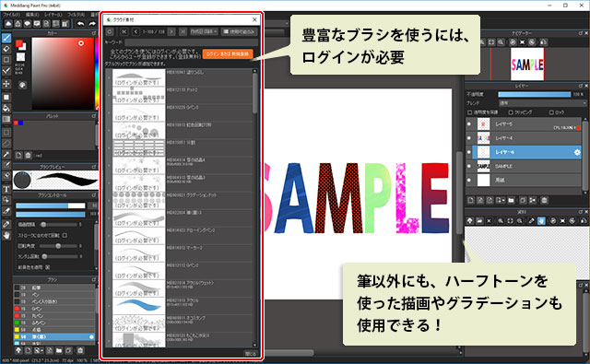Close cloud materials dialog with X
Viewport: 590px width, 364px height.
[254, 19]
